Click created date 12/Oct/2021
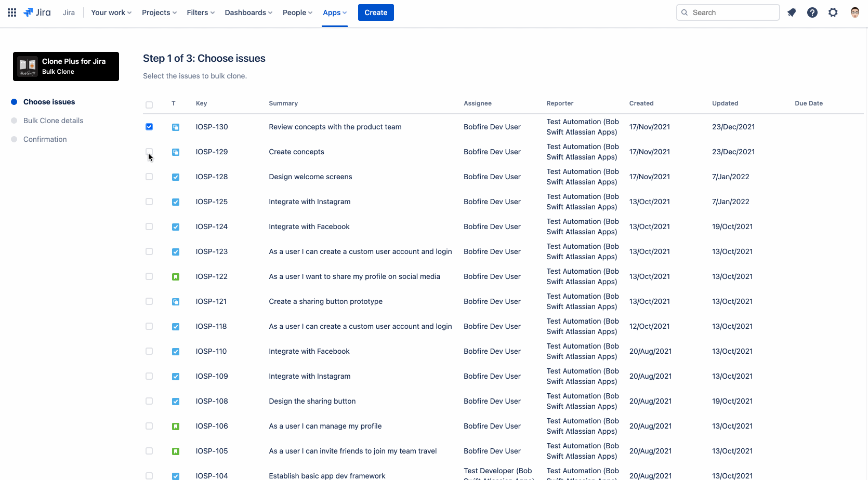The height and width of the screenshot is (480, 868). coord(649,326)
